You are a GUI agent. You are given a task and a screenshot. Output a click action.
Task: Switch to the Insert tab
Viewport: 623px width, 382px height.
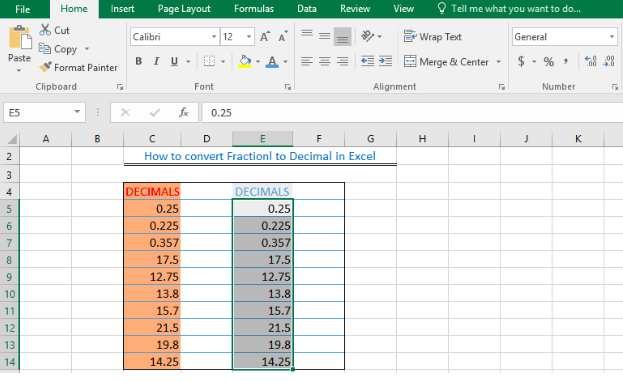[x=122, y=9]
